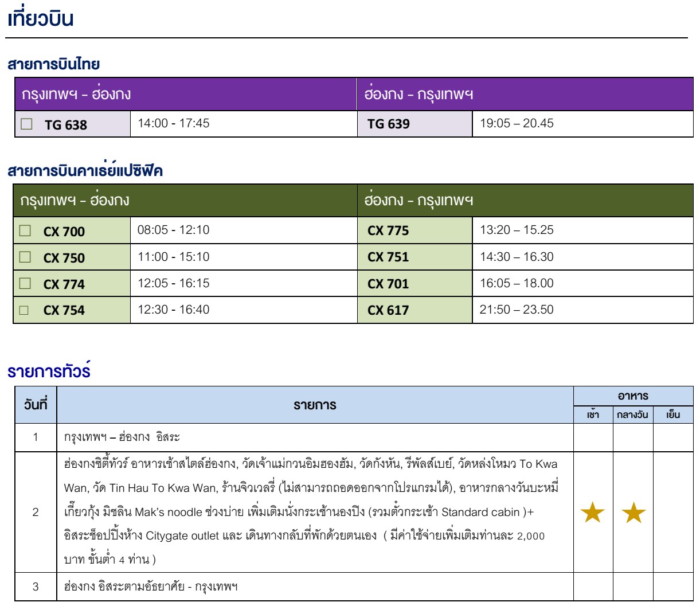
Task: Click the รายการทัวร์ section heading
Action: (x=49, y=372)
